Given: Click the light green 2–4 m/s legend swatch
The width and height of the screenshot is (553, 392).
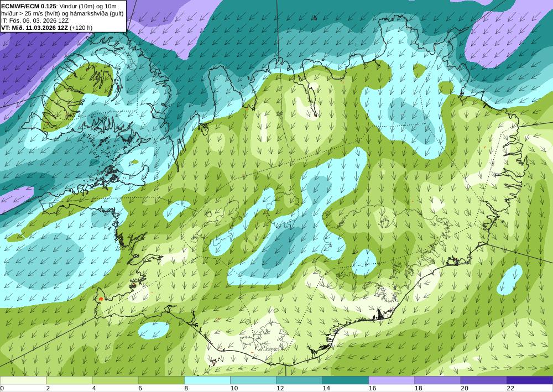Looking at the screenshot, I should click(x=69, y=380).
